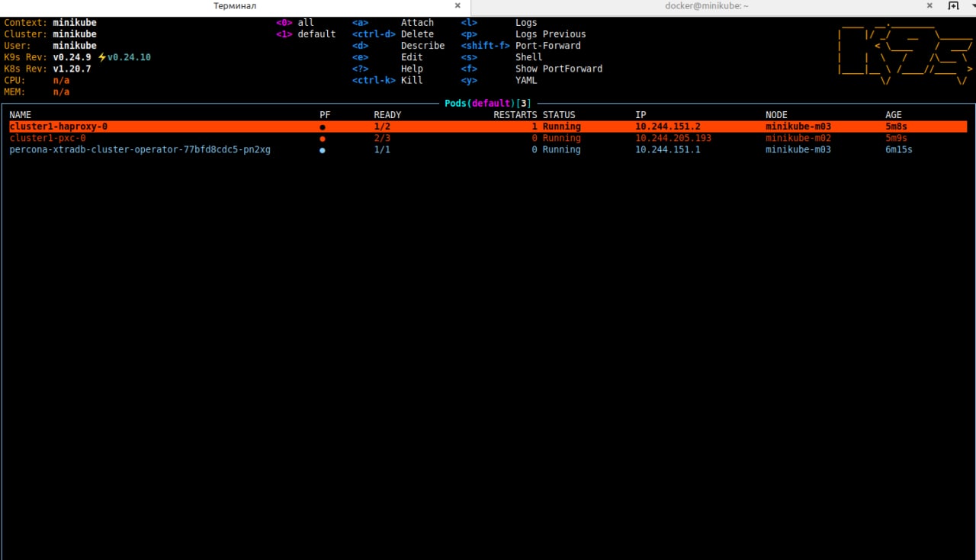Close the Терминал tab
The height and width of the screenshot is (560, 976).
tap(457, 6)
